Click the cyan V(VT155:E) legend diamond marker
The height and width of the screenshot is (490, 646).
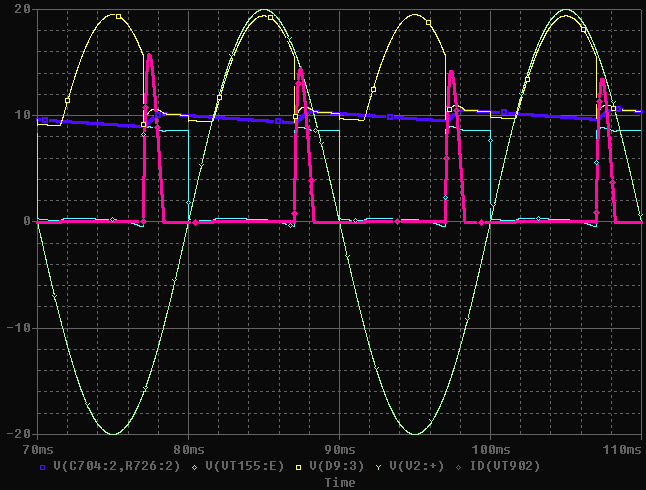pos(194,467)
